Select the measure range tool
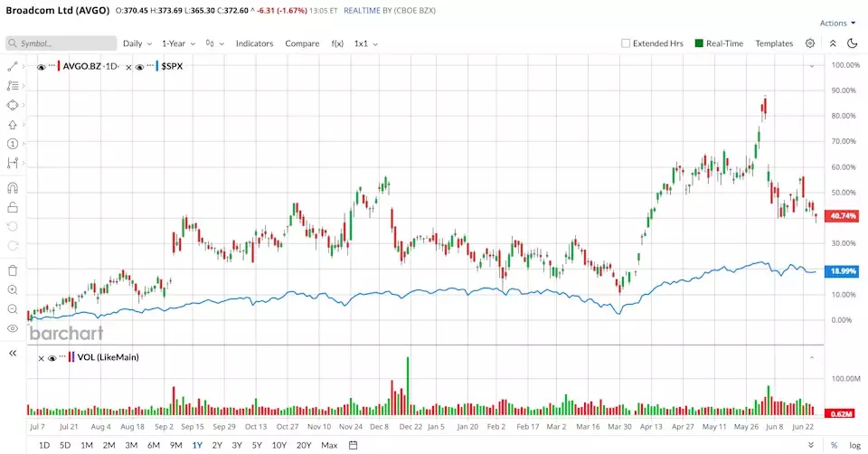 (12, 163)
